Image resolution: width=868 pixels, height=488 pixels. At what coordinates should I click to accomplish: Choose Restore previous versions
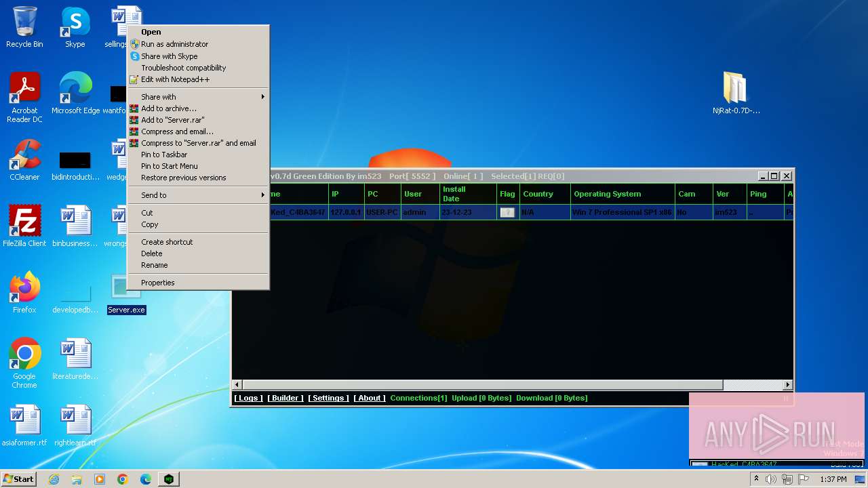[x=199, y=178]
